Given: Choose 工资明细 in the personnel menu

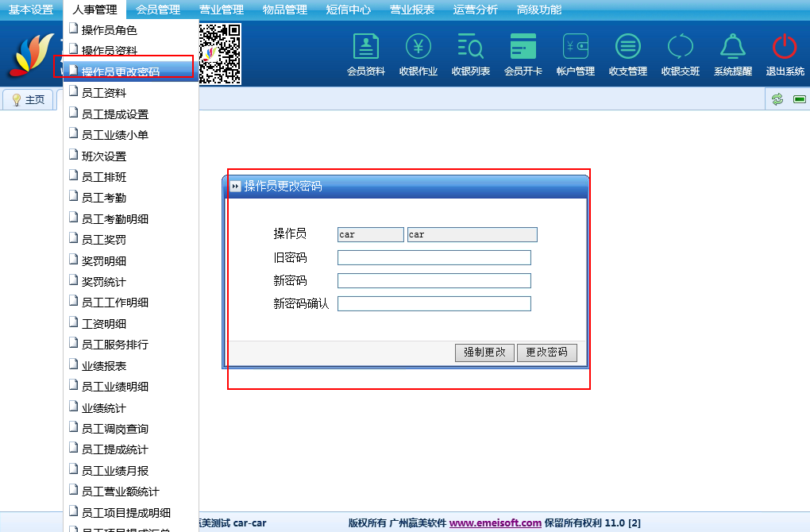Looking at the screenshot, I should click(104, 323).
